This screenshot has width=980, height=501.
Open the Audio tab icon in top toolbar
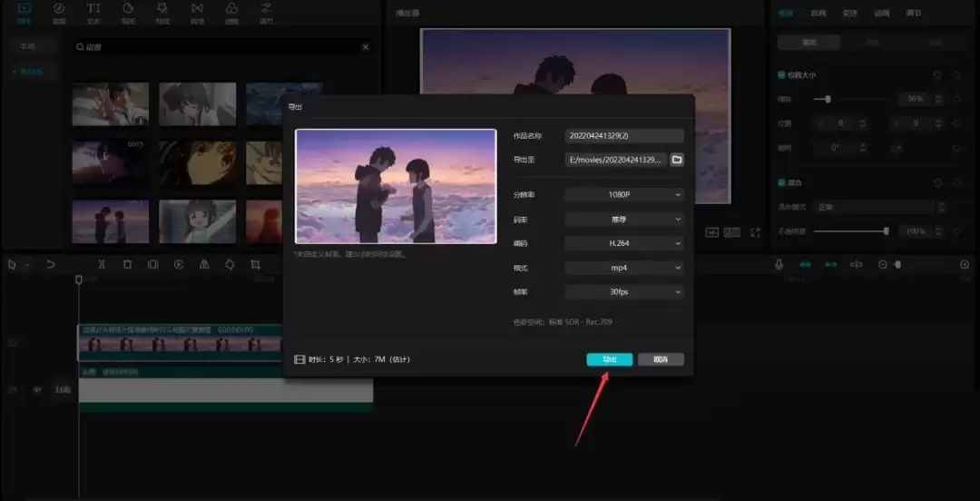click(59, 9)
